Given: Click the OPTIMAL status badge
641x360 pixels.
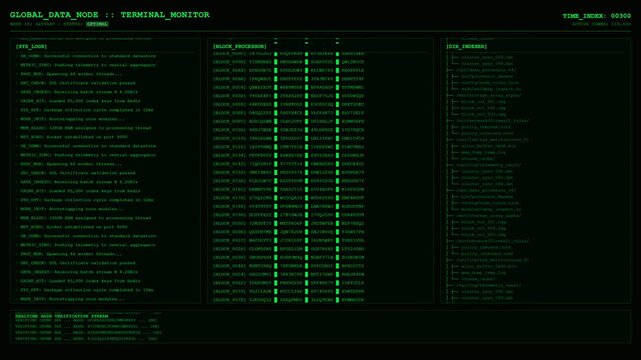Looking at the screenshot, I should tap(97, 24).
